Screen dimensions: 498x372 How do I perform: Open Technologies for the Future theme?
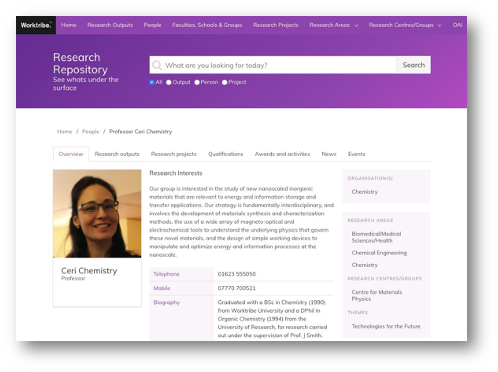386,326
